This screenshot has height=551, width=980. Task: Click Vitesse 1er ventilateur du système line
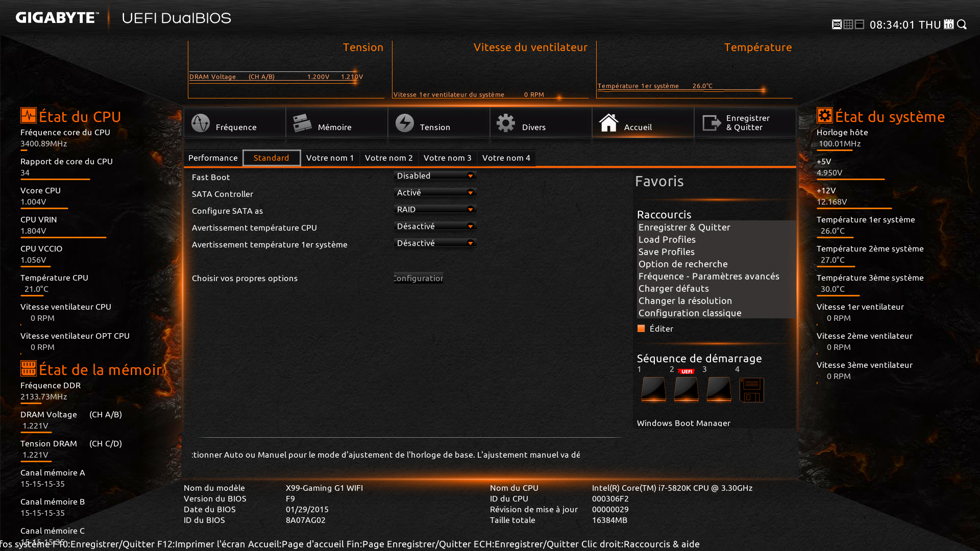click(x=469, y=94)
